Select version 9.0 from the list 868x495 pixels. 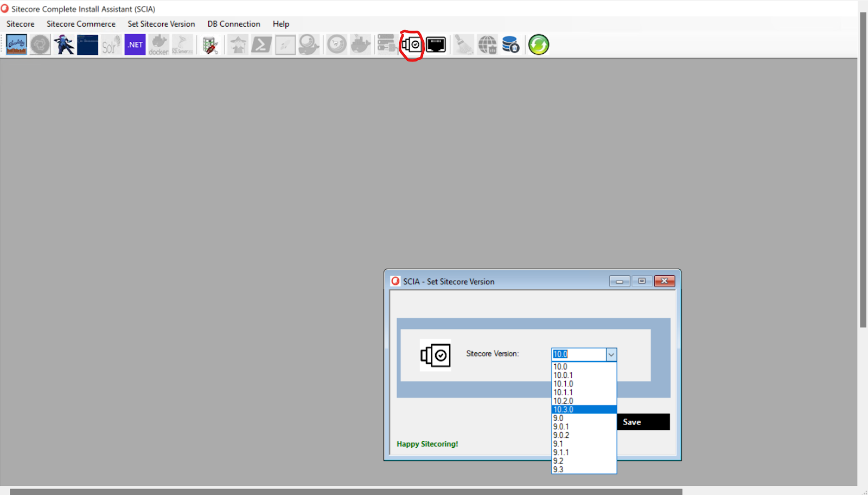point(584,418)
